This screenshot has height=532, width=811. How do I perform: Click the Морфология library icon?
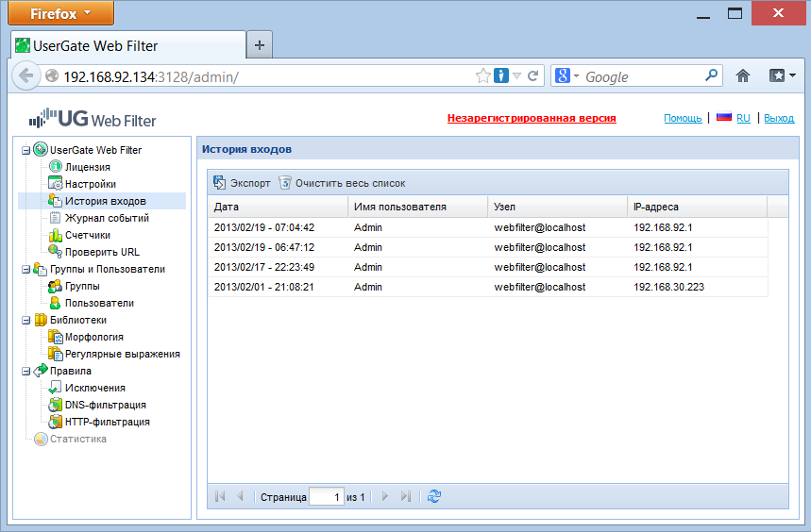click(56, 337)
